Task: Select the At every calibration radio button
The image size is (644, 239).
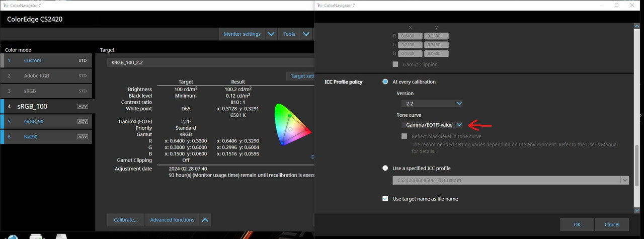Action: click(385, 82)
